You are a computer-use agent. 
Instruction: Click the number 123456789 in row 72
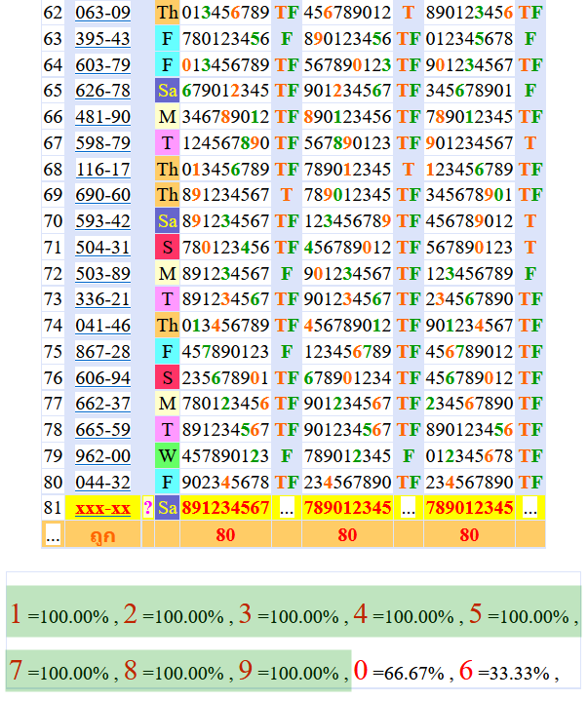469,274
